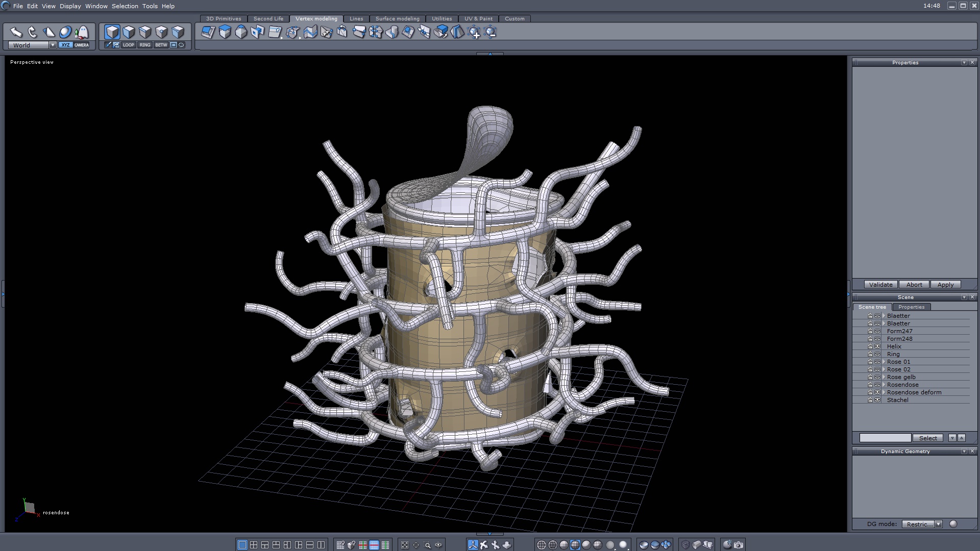
Task: Click the first Vertex modeling toolbar icon
Action: [208, 32]
